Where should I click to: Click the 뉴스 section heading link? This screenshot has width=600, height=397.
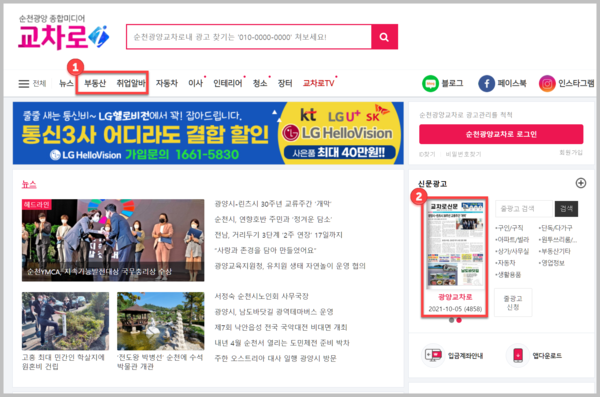coord(29,185)
